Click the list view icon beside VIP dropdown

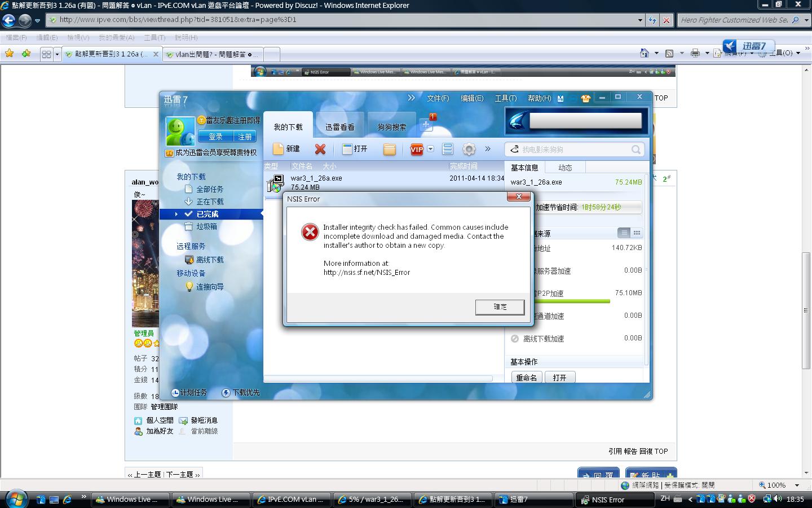(448, 149)
